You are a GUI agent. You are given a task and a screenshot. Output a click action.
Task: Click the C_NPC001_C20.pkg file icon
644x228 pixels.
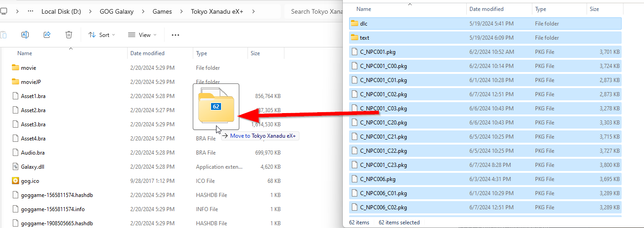pyautogui.click(x=355, y=122)
